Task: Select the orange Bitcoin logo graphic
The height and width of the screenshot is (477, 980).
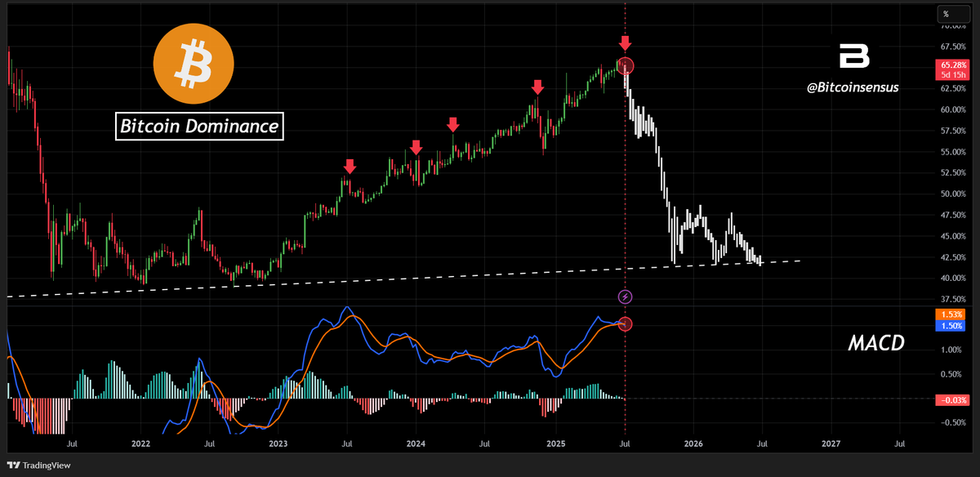Action: pos(194,64)
